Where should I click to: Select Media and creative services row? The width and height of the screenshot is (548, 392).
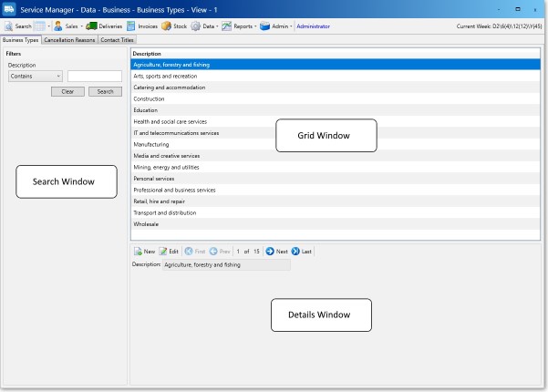336,156
